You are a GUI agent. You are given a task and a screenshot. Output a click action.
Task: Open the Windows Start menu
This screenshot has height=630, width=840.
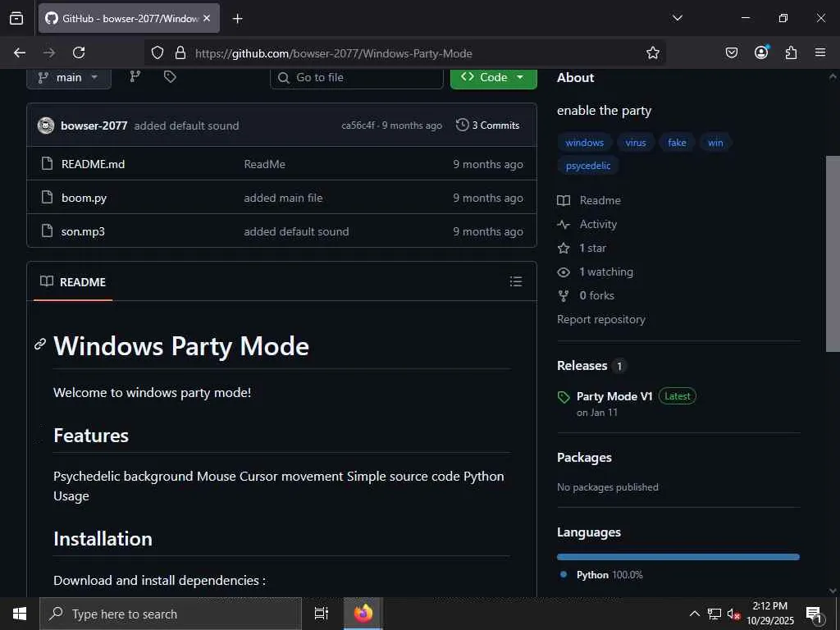tap(20, 614)
